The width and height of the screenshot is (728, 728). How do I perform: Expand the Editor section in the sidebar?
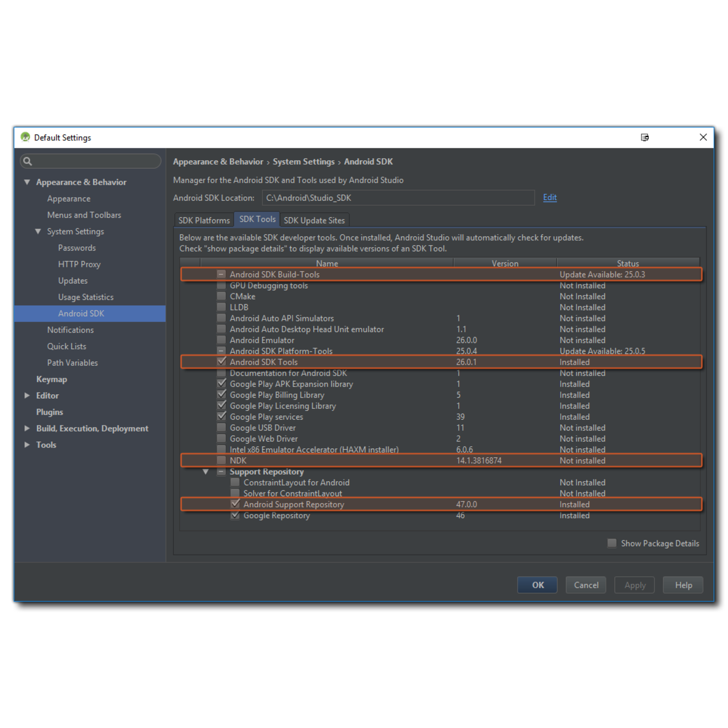pyautogui.click(x=27, y=395)
